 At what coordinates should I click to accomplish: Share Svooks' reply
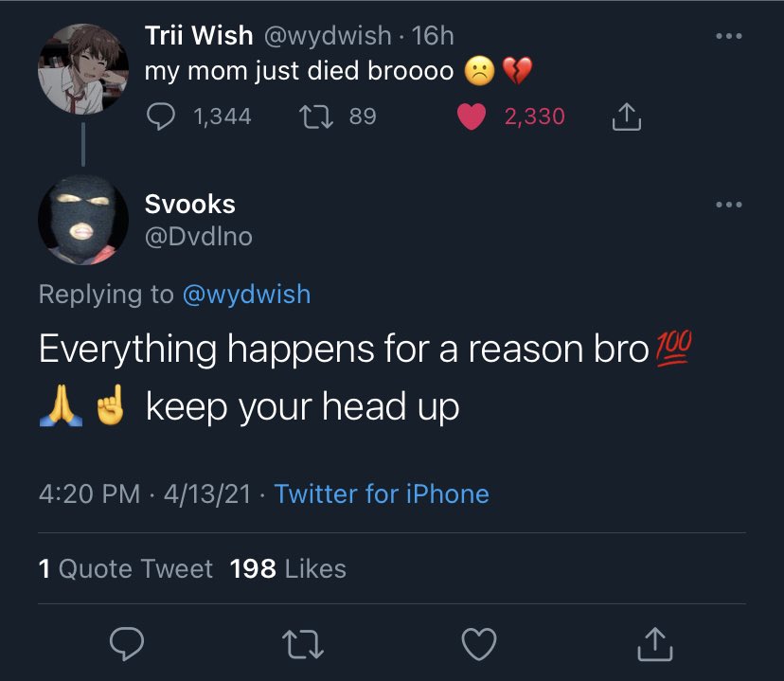click(655, 644)
